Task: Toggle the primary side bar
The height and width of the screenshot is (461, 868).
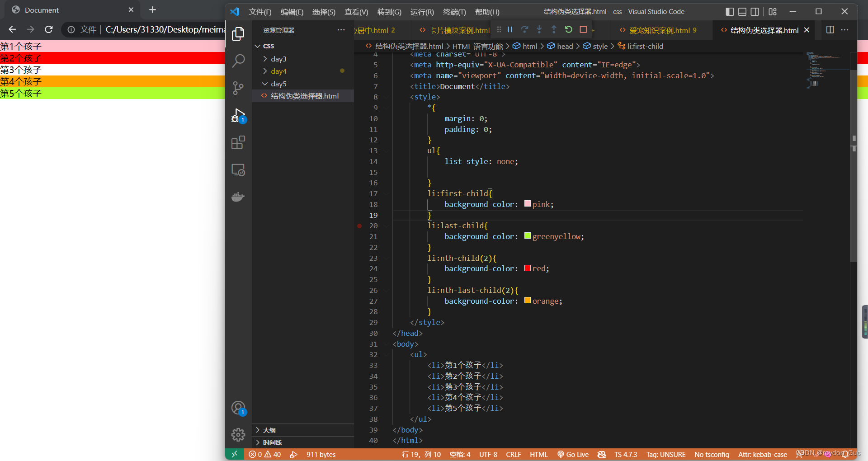Action: pyautogui.click(x=730, y=12)
